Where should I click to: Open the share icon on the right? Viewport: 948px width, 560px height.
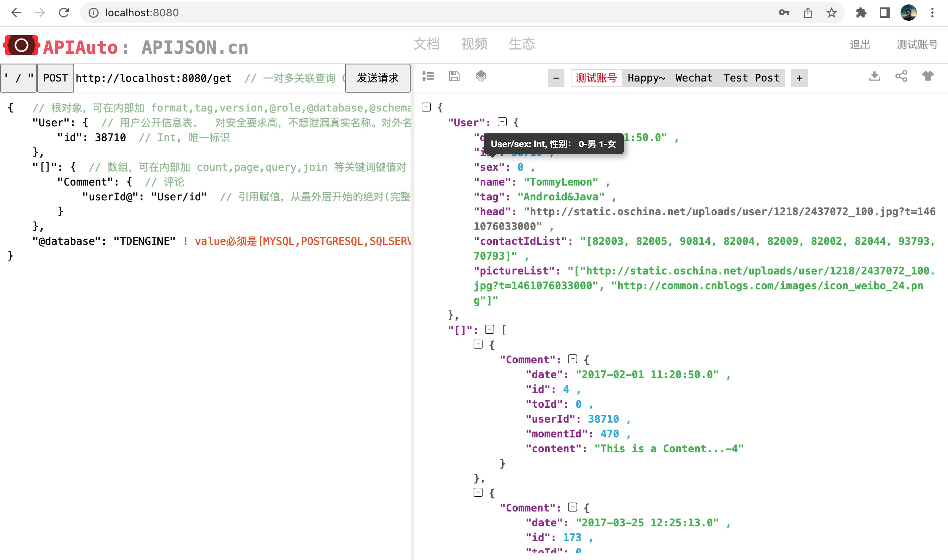point(902,76)
